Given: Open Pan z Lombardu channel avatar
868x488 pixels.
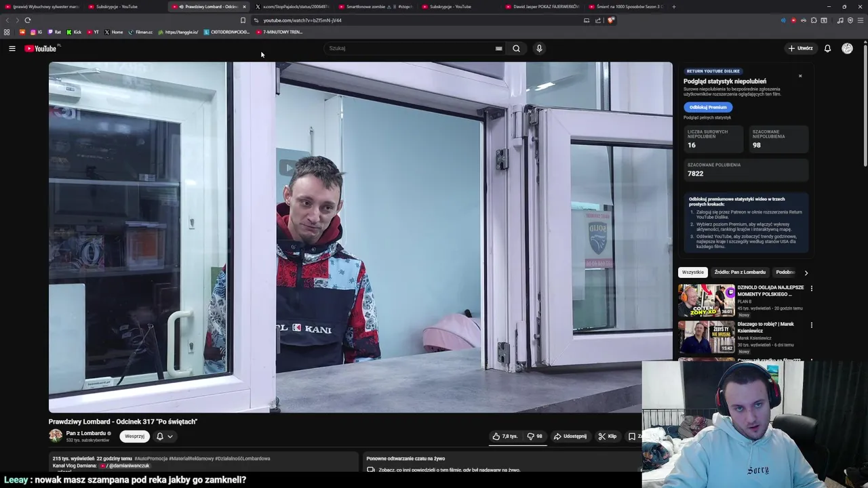Looking at the screenshot, I should (x=56, y=436).
